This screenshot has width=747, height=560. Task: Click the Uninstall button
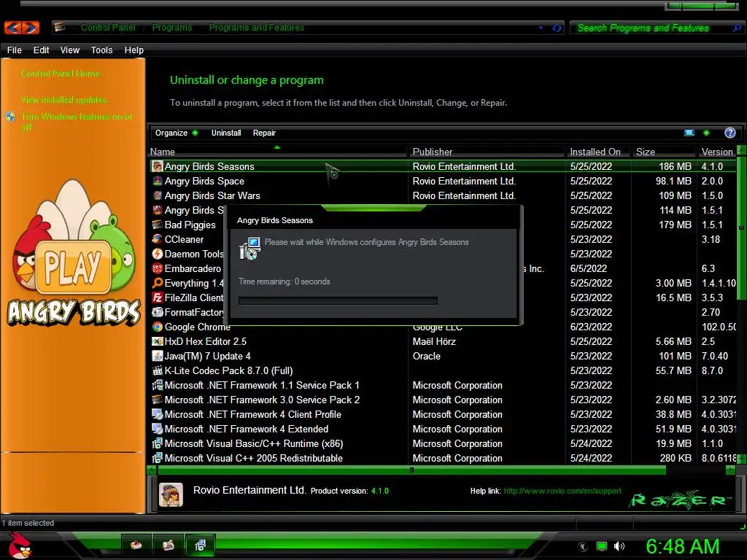(226, 133)
